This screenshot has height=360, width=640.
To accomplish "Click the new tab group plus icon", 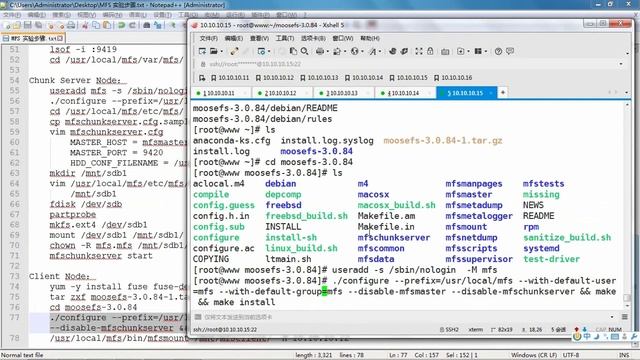I will (461, 51).
